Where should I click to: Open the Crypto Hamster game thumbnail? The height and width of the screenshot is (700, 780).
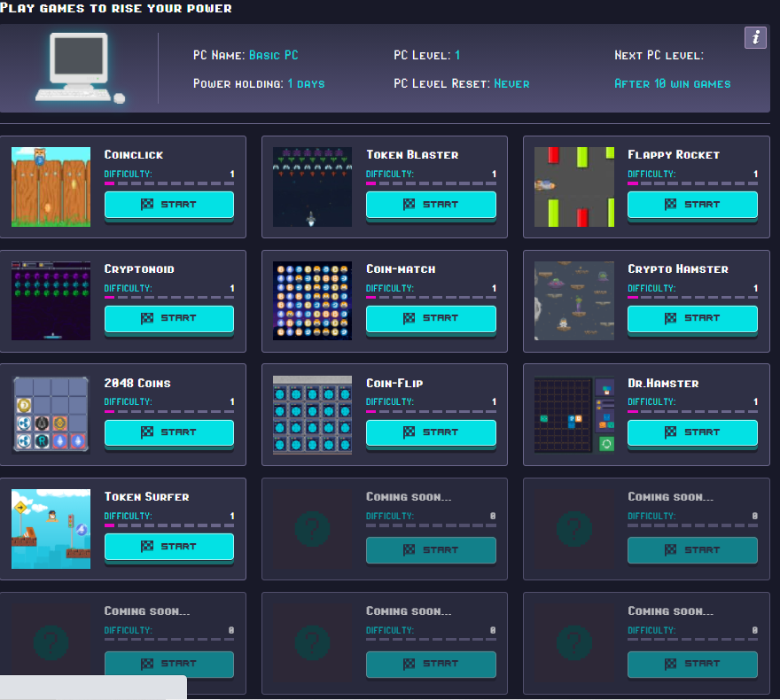pos(574,300)
